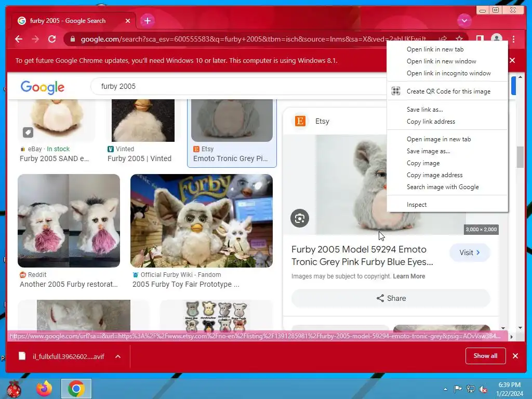Close the downloads bar
532x399 pixels.
point(515,355)
